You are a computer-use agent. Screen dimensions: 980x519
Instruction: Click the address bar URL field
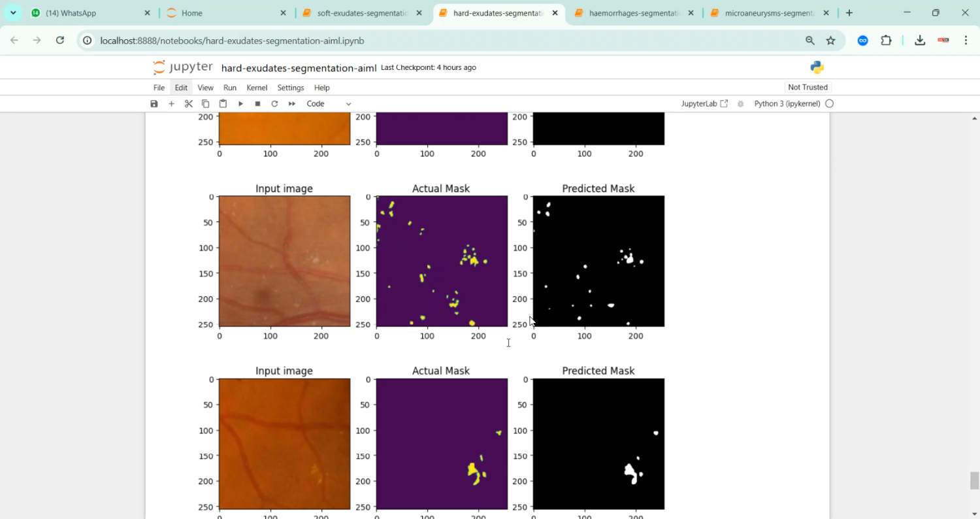(392, 41)
